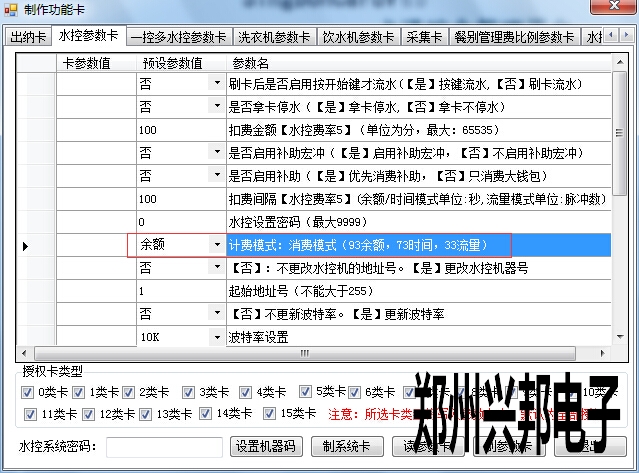Expand the 是否启用补助宏冲 preset dropdown
Image resolution: width=639 pixels, height=473 pixels.
216,152
